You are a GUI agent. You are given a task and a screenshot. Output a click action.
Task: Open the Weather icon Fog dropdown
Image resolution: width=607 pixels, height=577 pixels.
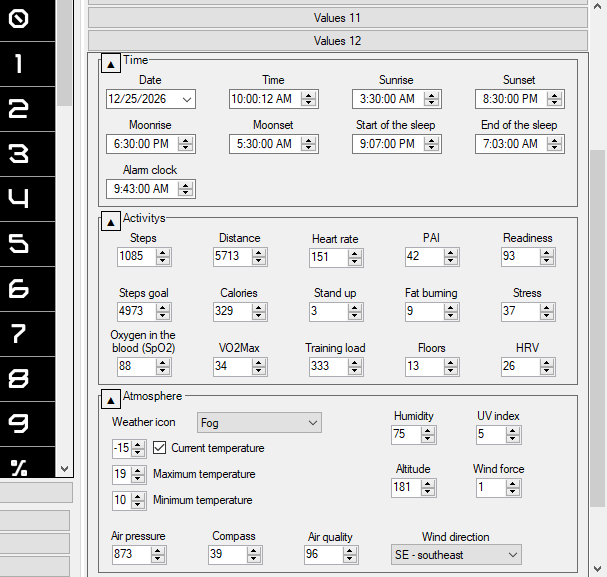click(x=259, y=423)
